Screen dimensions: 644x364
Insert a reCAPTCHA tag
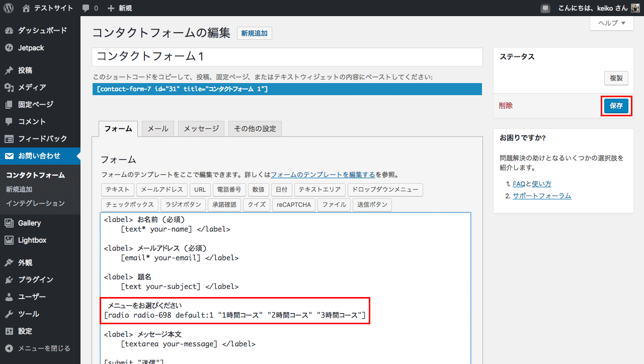pyautogui.click(x=294, y=205)
